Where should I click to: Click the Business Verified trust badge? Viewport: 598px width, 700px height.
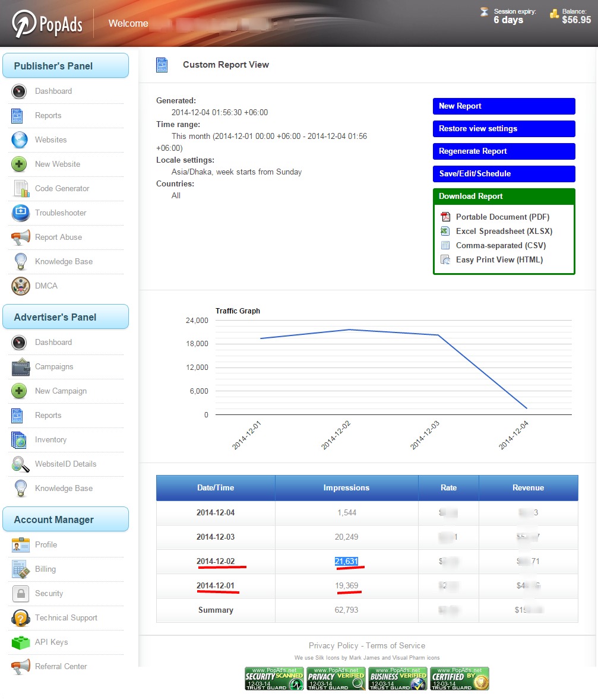[397, 679]
